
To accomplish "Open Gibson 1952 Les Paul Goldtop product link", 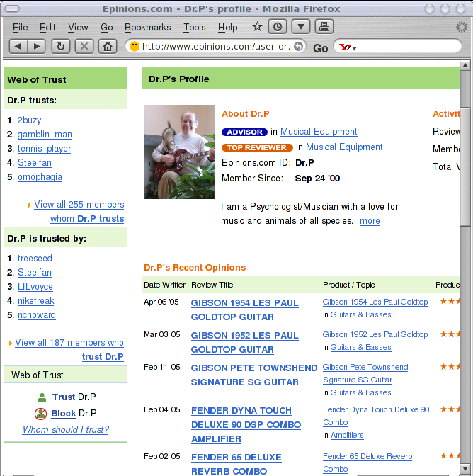I will (x=375, y=334).
